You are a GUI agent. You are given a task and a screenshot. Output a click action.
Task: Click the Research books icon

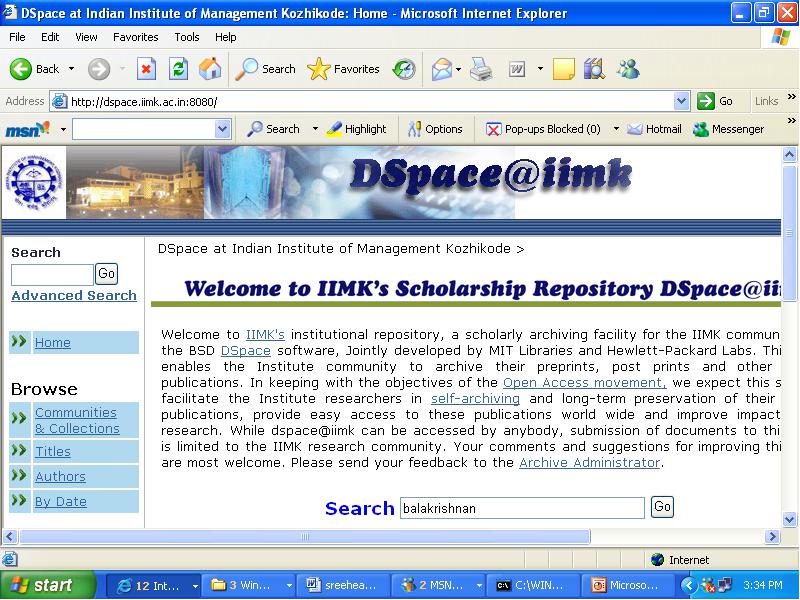pyautogui.click(x=594, y=69)
